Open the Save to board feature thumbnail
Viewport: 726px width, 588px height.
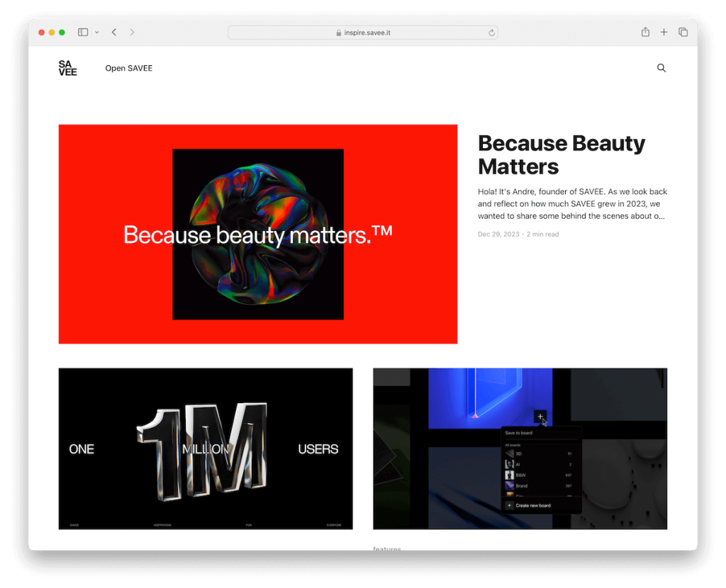pyautogui.click(x=520, y=448)
